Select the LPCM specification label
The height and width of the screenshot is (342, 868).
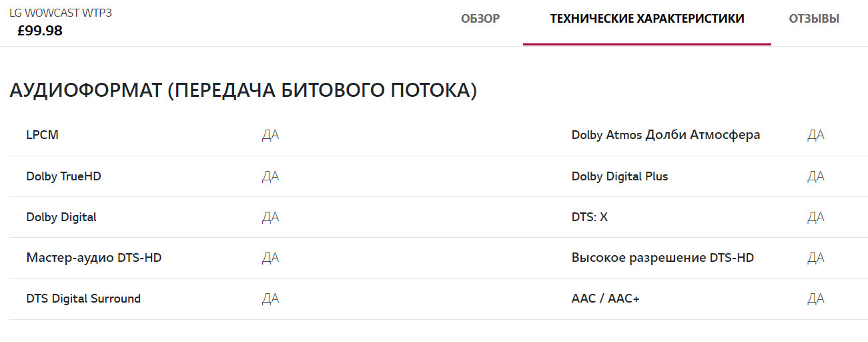click(43, 135)
